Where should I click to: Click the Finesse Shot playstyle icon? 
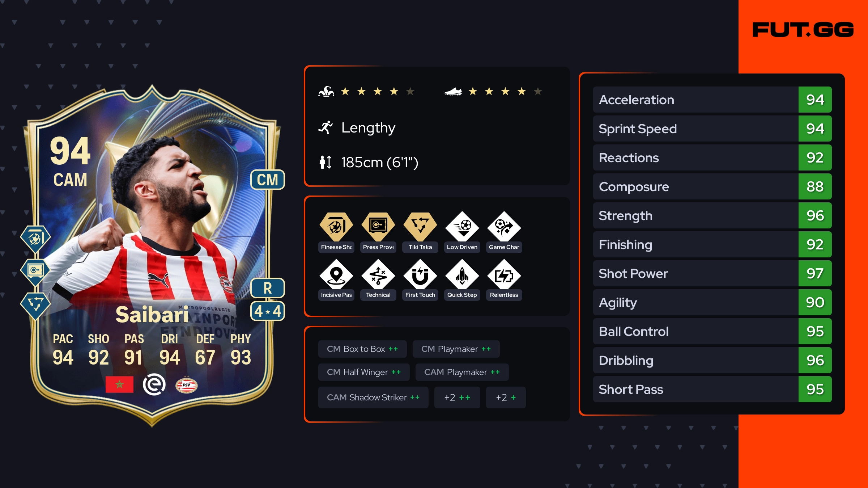pyautogui.click(x=336, y=227)
